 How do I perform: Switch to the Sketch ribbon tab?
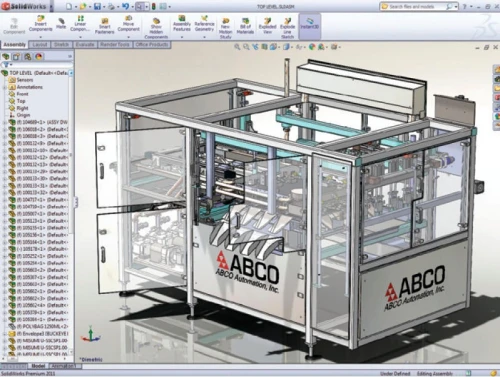coord(61,44)
